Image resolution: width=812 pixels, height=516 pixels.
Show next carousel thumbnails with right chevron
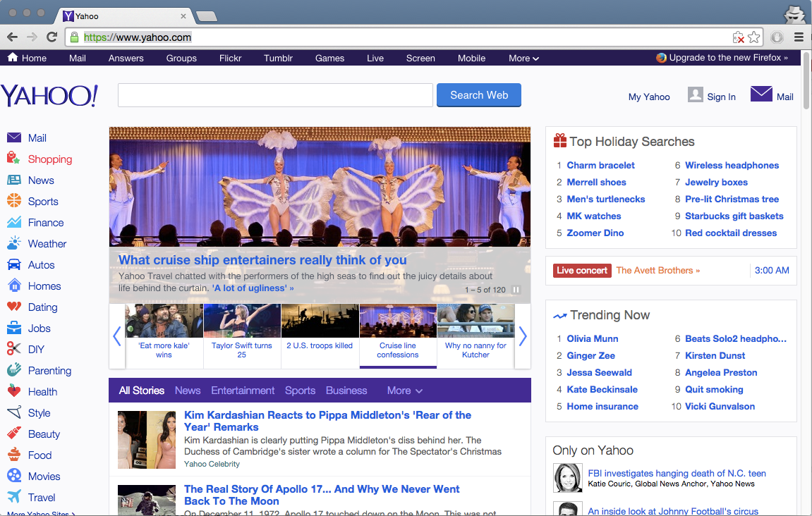coord(523,336)
